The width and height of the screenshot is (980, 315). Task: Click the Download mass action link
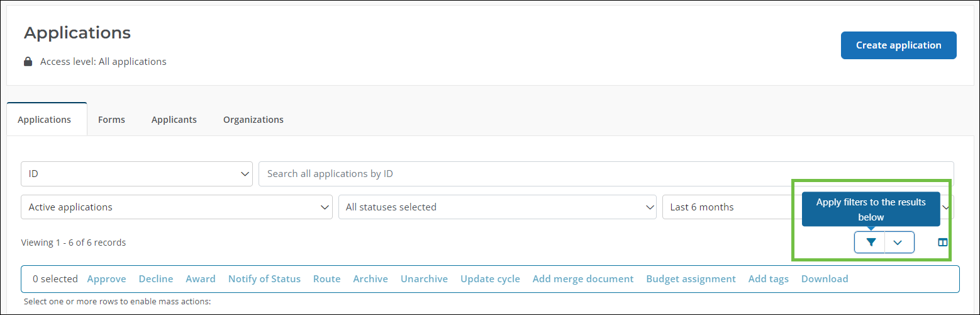click(x=825, y=279)
